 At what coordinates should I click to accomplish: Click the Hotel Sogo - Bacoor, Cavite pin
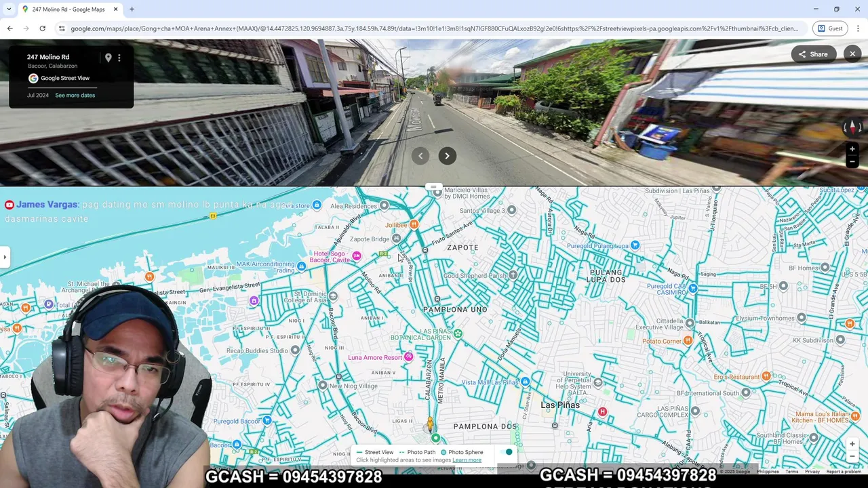(x=357, y=256)
